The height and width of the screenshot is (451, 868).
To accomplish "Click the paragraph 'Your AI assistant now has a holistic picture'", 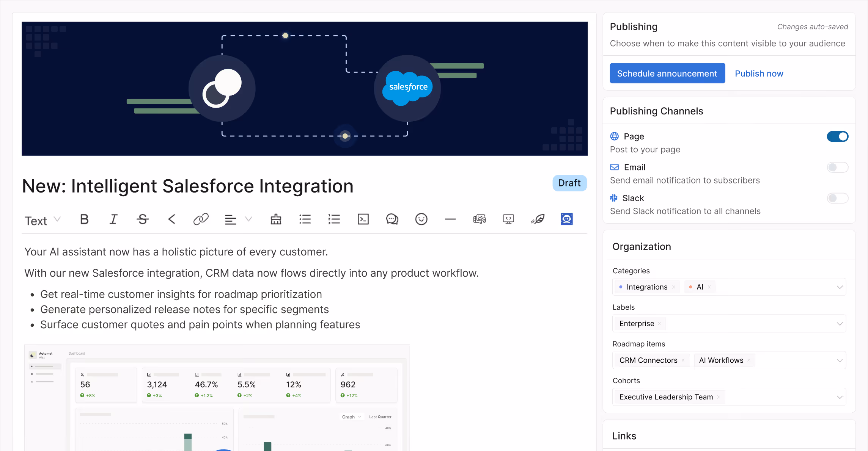I will [176, 252].
